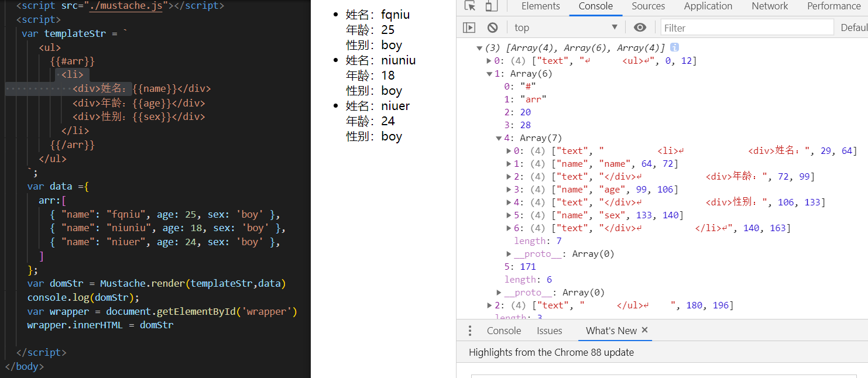Open the Network tab

coord(770,6)
